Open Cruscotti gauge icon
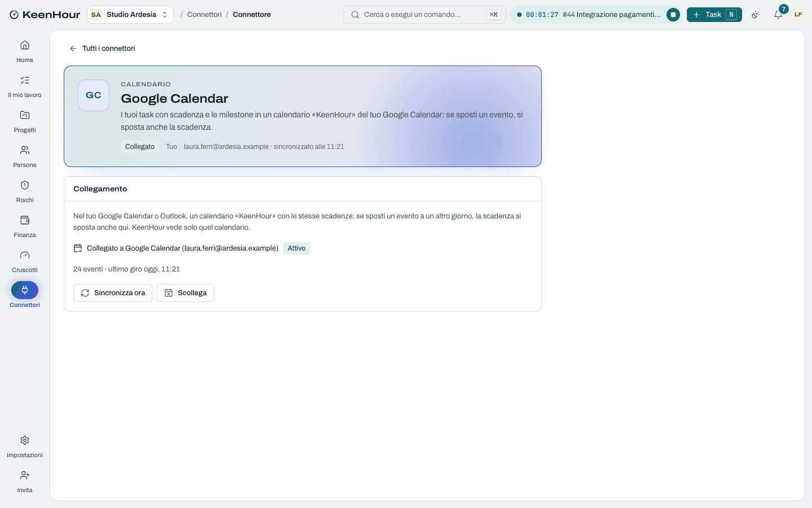 25,255
